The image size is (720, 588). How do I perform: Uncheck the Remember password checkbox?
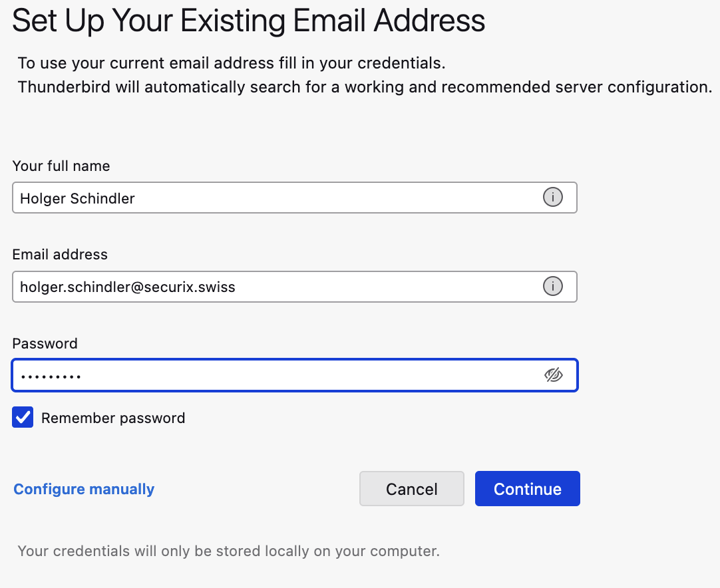[23, 417]
